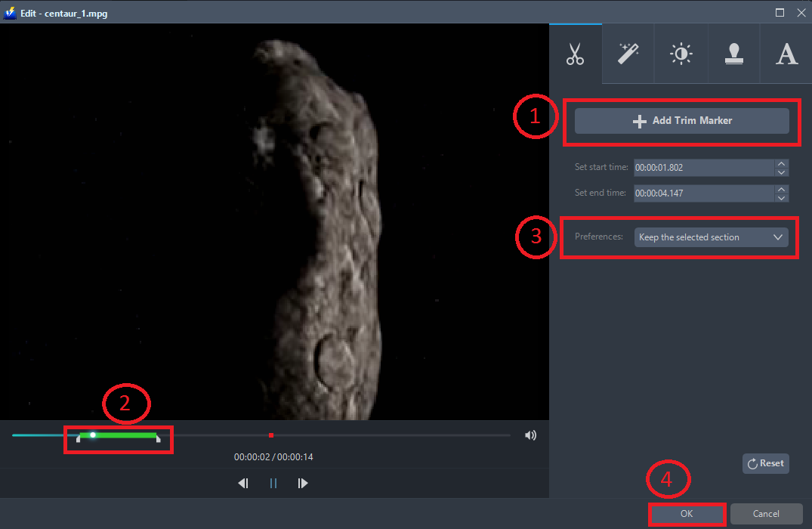The width and height of the screenshot is (812, 529).
Task: Increase the start time with up arrow
Action: click(x=782, y=163)
